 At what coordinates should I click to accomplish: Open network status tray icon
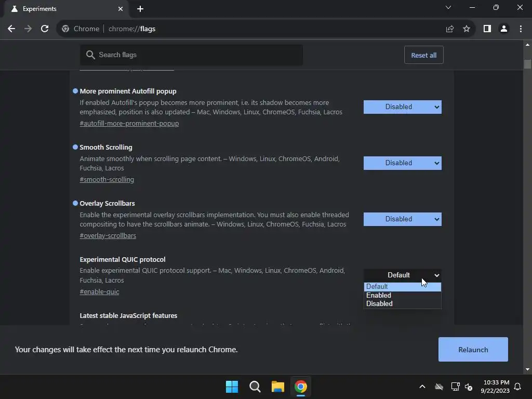pyautogui.click(x=455, y=387)
